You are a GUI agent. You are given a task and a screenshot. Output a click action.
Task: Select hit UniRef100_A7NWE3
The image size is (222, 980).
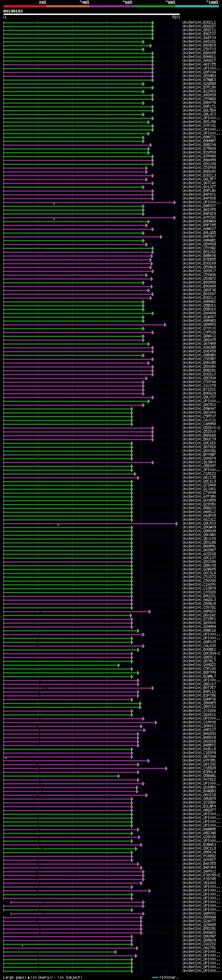(x=199, y=80)
